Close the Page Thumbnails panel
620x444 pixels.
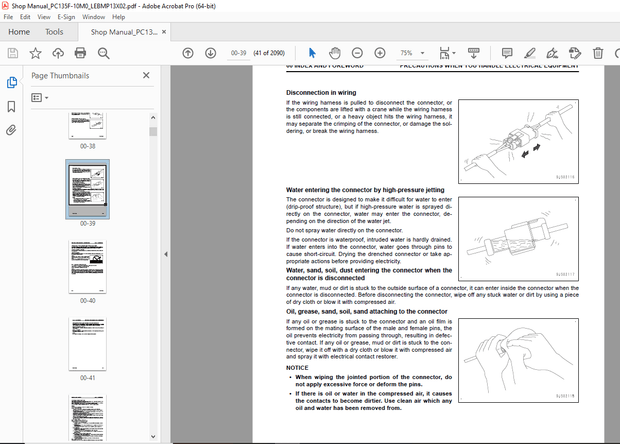click(146, 75)
